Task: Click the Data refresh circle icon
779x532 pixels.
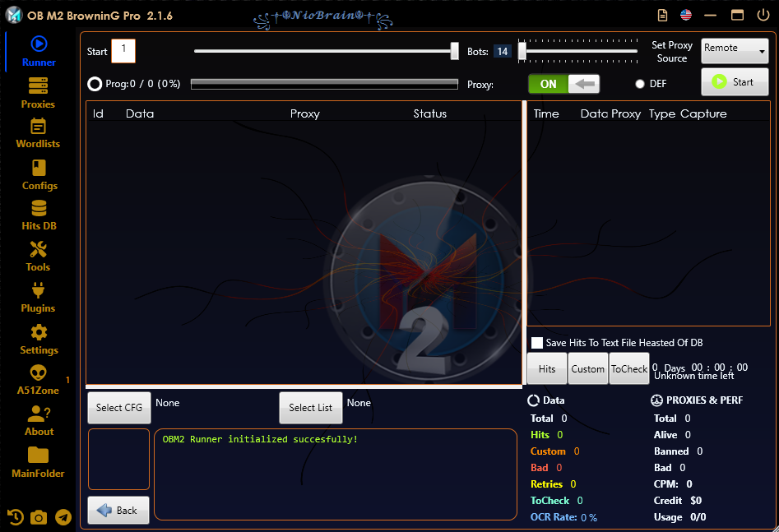Action: point(533,400)
